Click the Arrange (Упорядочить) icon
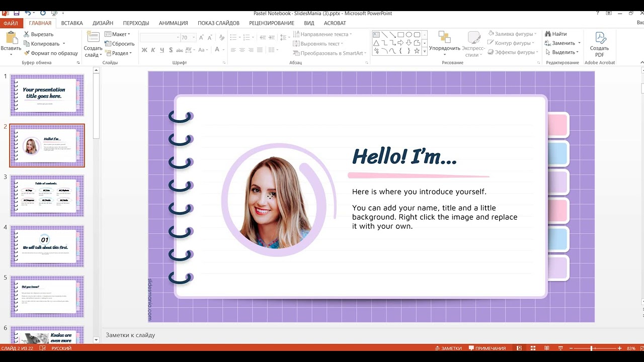 click(444, 37)
